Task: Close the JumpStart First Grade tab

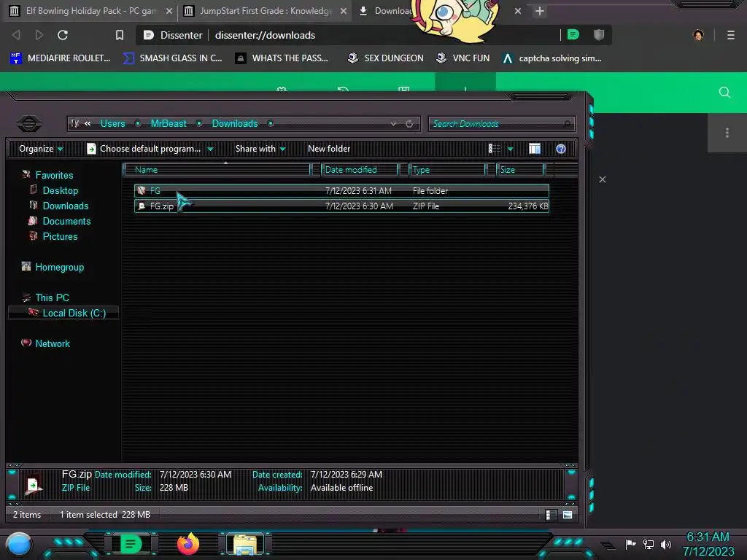Action: tap(343, 11)
